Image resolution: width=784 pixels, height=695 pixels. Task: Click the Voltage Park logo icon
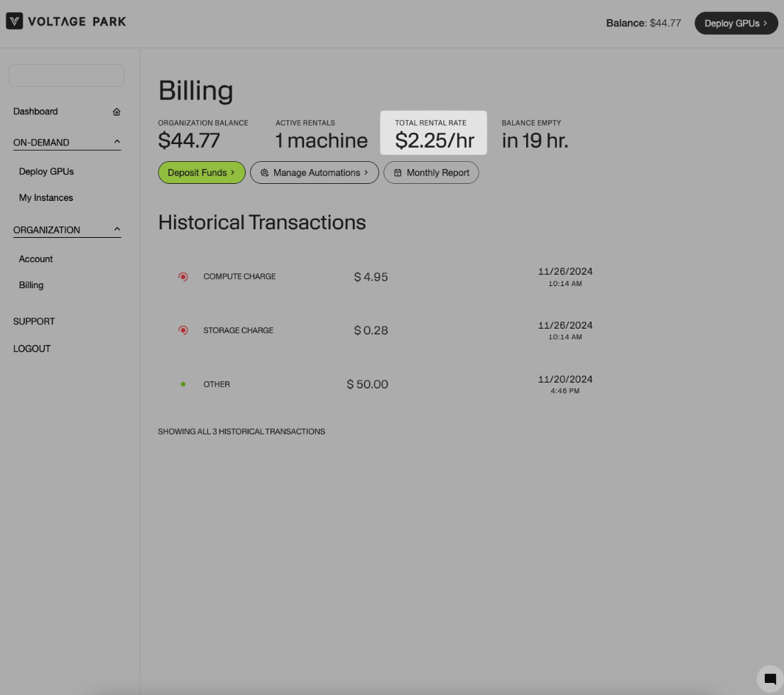[x=14, y=21]
